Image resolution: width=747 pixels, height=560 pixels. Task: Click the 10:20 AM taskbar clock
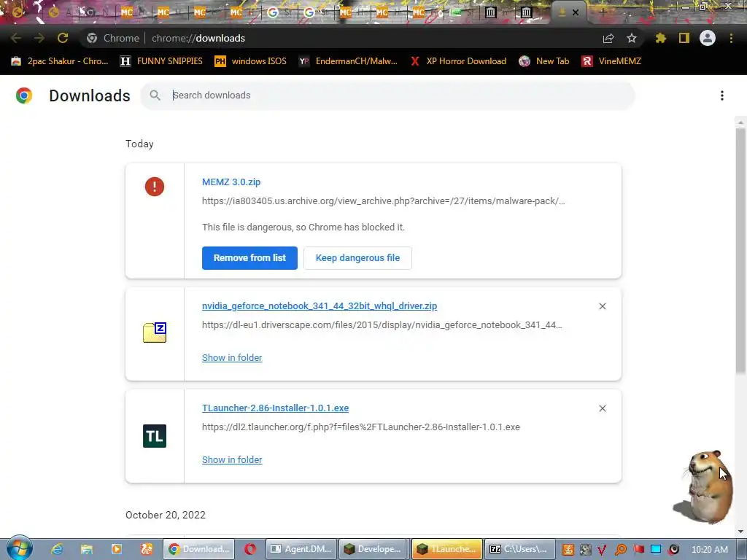pyautogui.click(x=709, y=549)
